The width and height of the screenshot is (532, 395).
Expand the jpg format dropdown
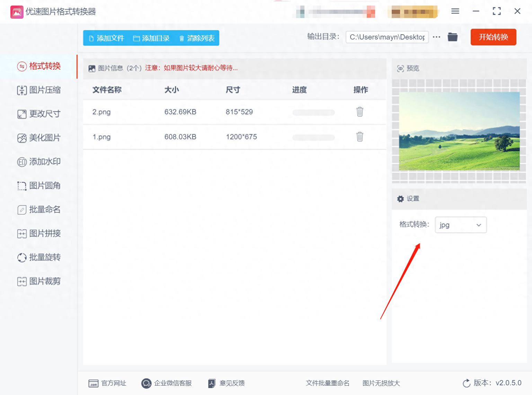(461, 225)
